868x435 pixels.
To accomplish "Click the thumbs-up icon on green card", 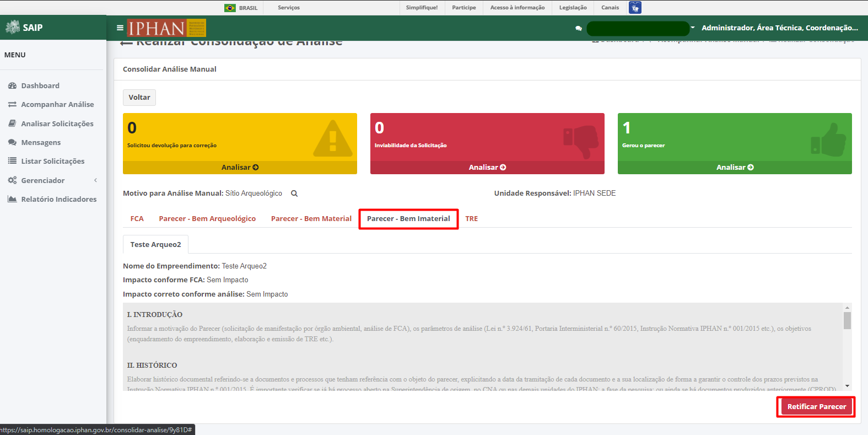I will [828, 140].
